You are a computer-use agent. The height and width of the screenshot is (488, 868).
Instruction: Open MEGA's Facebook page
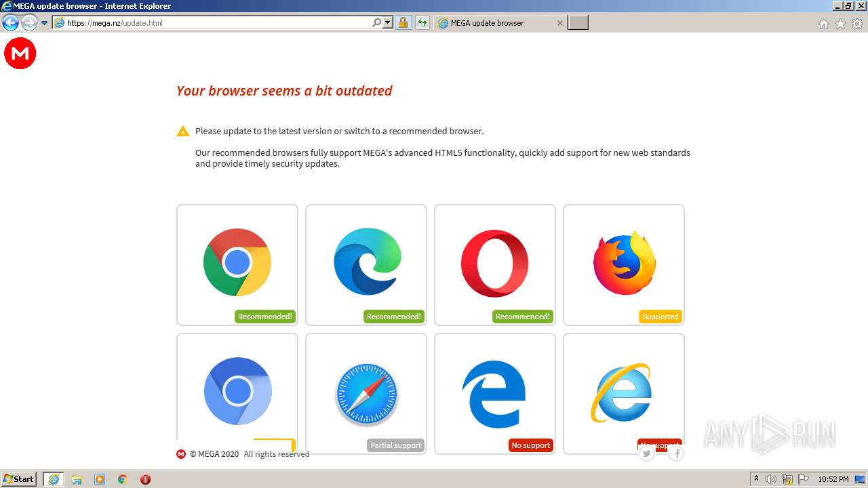pos(676,453)
